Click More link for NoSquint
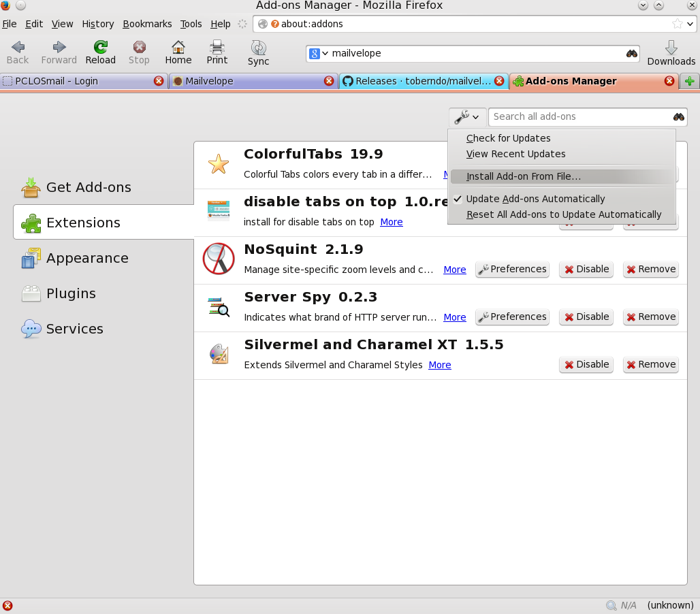700x614 pixels. (x=455, y=270)
